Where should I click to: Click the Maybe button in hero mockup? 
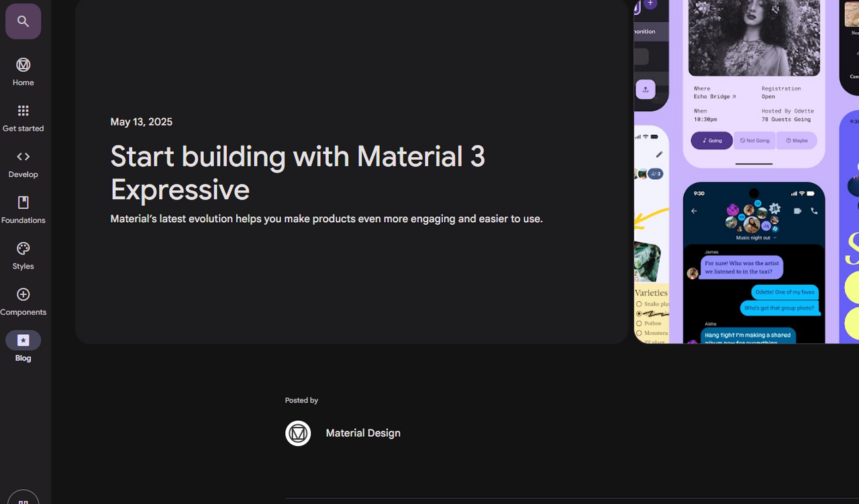pos(797,140)
